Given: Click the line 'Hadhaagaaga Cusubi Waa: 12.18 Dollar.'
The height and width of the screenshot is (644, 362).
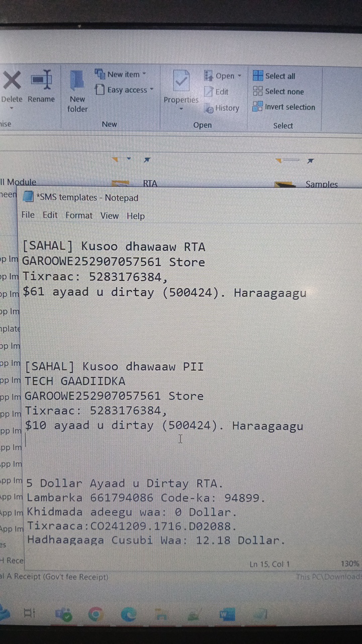Looking at the screenshot, I should tap(156, 540).
